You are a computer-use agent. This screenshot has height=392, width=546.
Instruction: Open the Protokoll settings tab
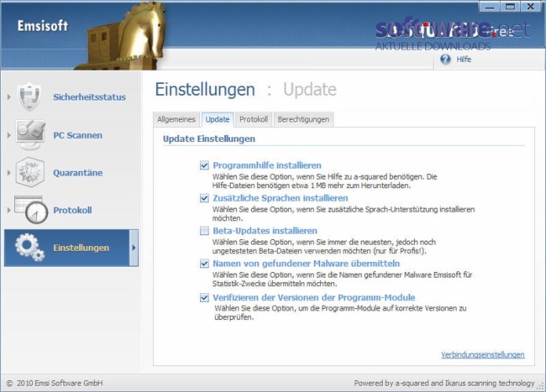coord(253,119)
